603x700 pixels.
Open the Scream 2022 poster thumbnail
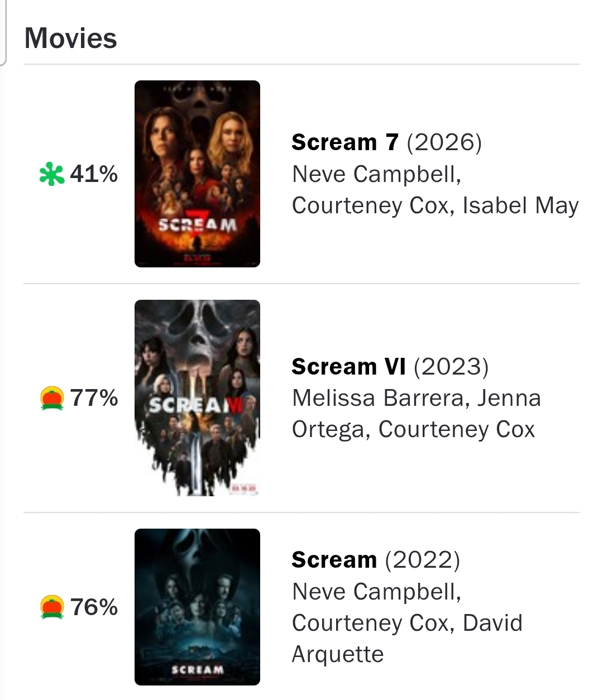pos(197,607)
